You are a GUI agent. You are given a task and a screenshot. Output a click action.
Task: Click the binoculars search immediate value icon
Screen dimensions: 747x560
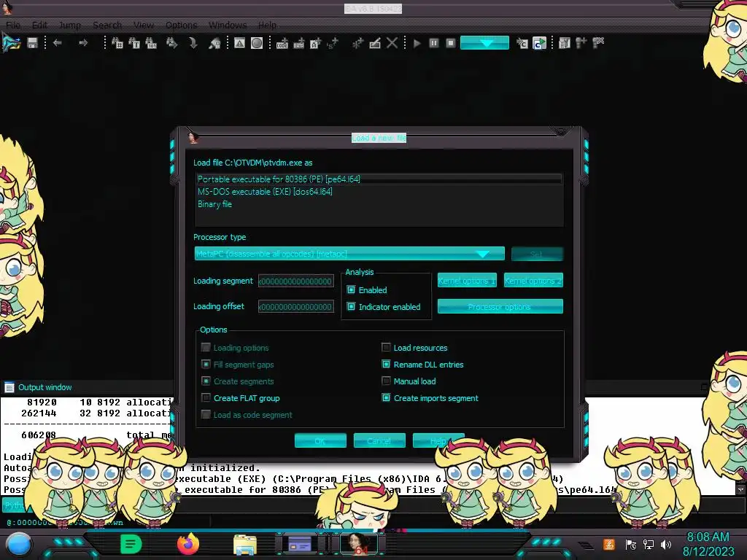point(117,43)
